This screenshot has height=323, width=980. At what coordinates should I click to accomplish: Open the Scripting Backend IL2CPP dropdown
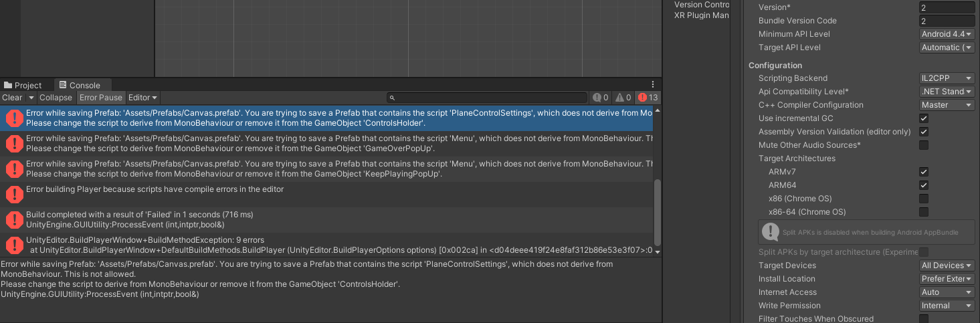[x=947, y=78]
